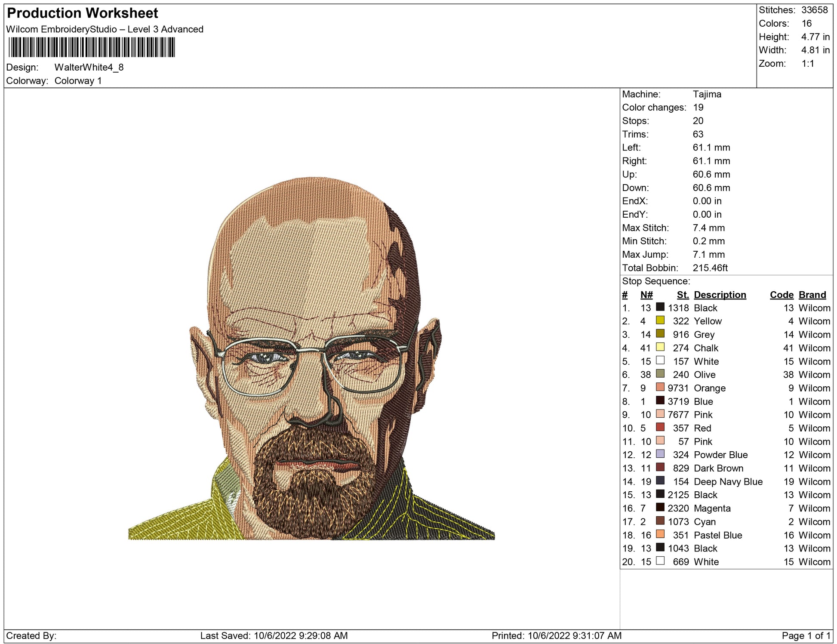Click the Chalk color swatch in stop 4
Screen dimensions: 837x644
[660, 347]
